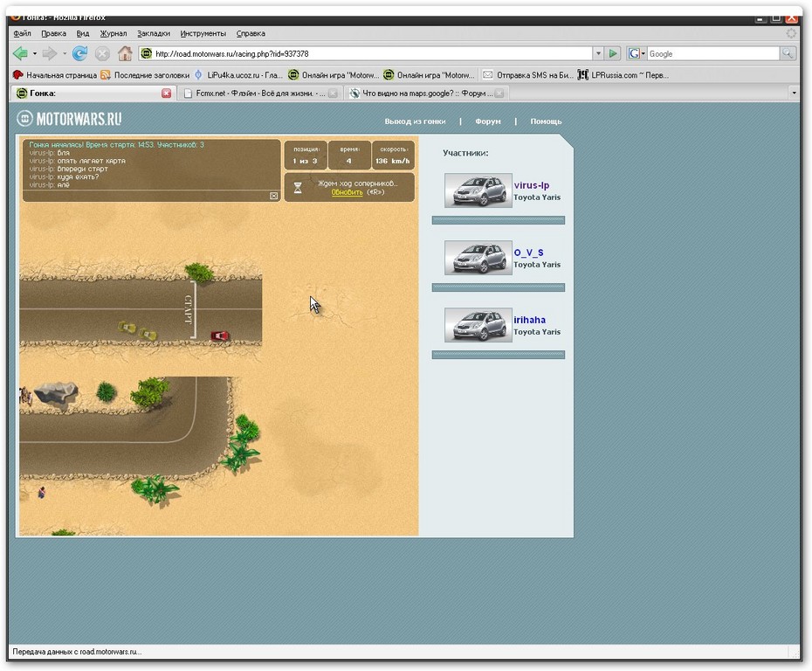The image size is (812, 671).
Task: Click the green Go button beside address bar
Action: pos(613,53)
